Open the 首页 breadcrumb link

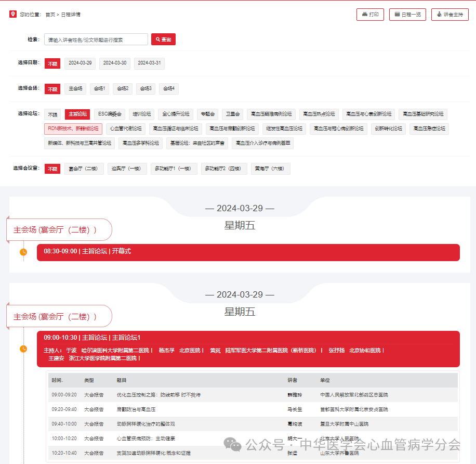click(x=50, y=15)
